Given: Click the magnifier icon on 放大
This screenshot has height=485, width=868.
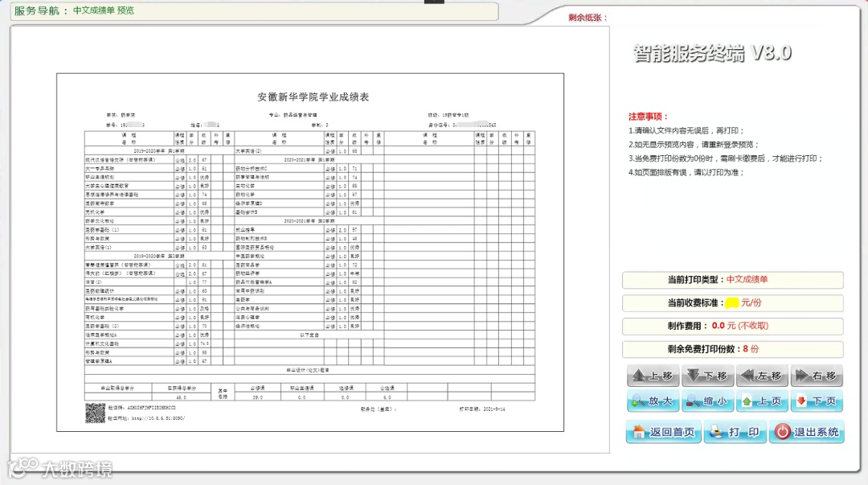Looking at the screenshot, I should (x=638, y=401).
